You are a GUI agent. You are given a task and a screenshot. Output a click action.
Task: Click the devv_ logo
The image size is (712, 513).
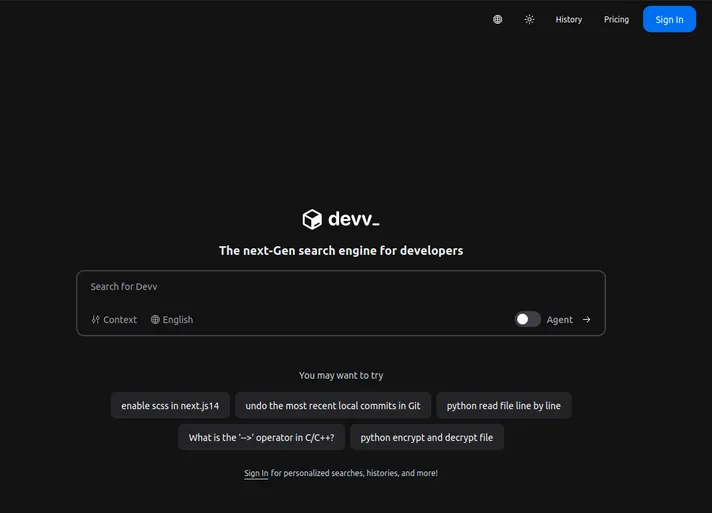click(341, 219)
